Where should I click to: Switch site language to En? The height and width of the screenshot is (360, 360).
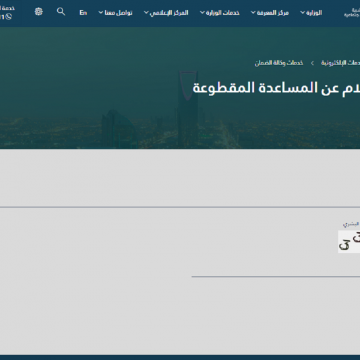coord(83,13)
